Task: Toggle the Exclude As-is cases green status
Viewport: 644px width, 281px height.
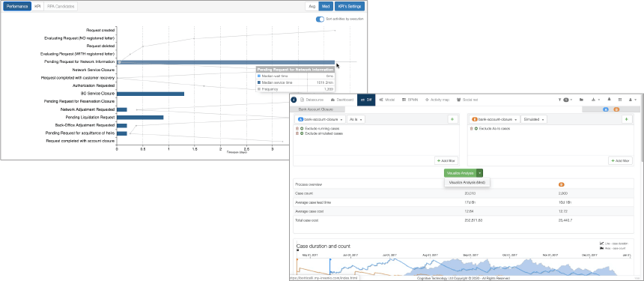Action: (x=476, y=129)
